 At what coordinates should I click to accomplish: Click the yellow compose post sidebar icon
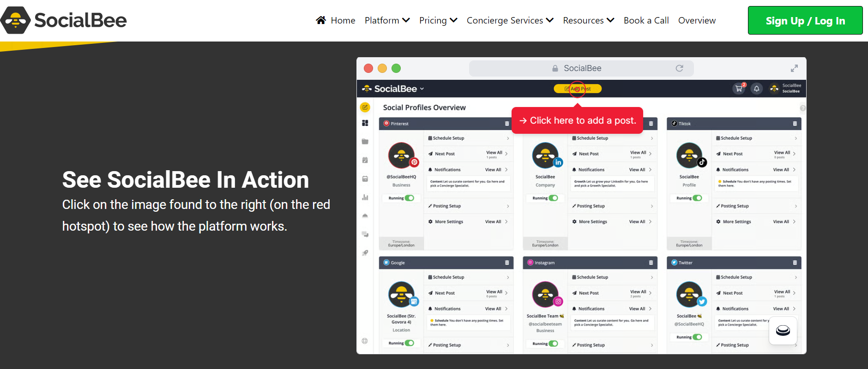365,107
